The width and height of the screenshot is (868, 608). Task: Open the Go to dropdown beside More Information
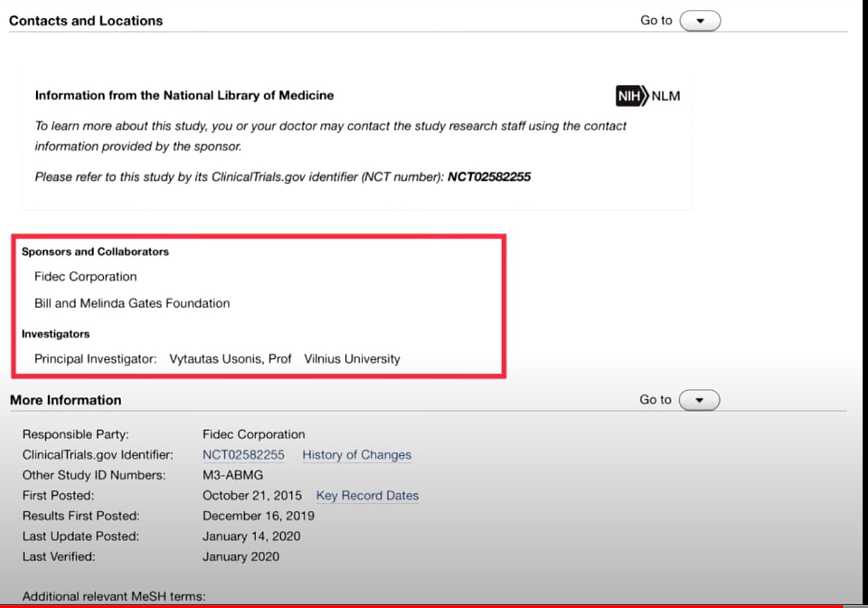click(699, 400)
